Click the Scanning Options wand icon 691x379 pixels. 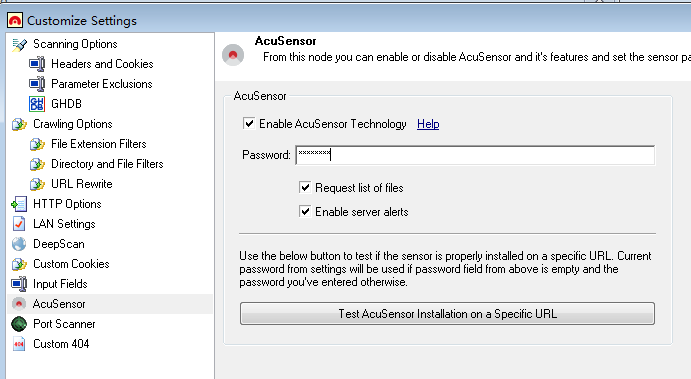point(19,45)
